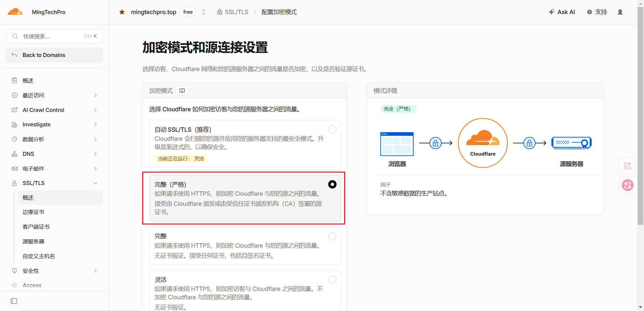Viewport: 644px width, 311px height.
Task: Expand the 安全性 section chevron
Action: [96, 271]
